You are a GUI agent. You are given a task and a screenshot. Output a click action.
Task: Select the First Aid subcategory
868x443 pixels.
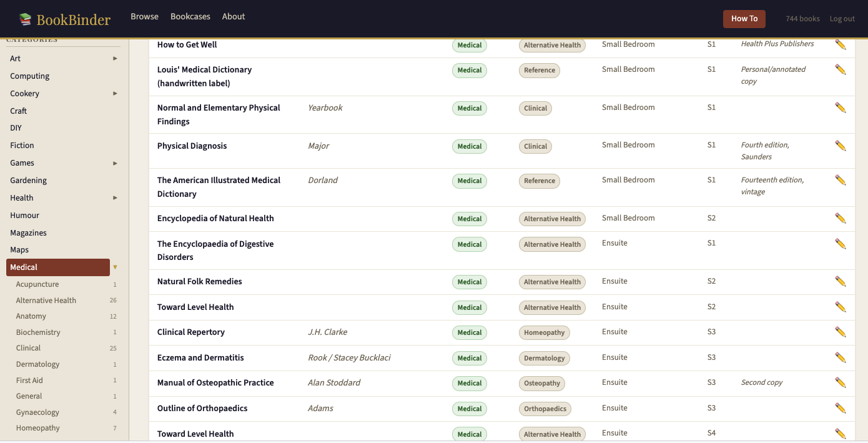(29, 380)
